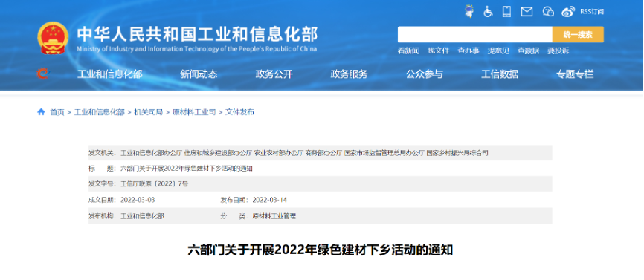Open the 专题专栏 nav menu
This screenshot has height=280, width=644.
coord(575,74)
